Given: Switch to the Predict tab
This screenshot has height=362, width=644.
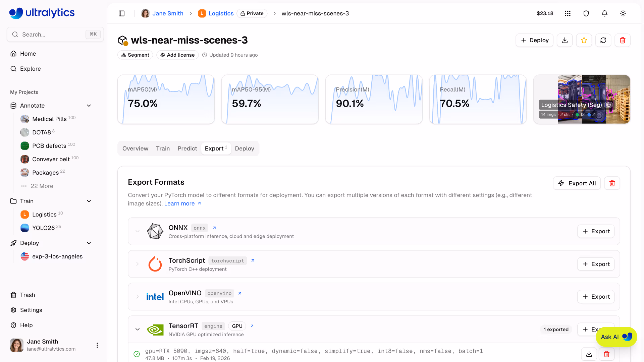Looking at the screenshot, I should pos(187,148).
